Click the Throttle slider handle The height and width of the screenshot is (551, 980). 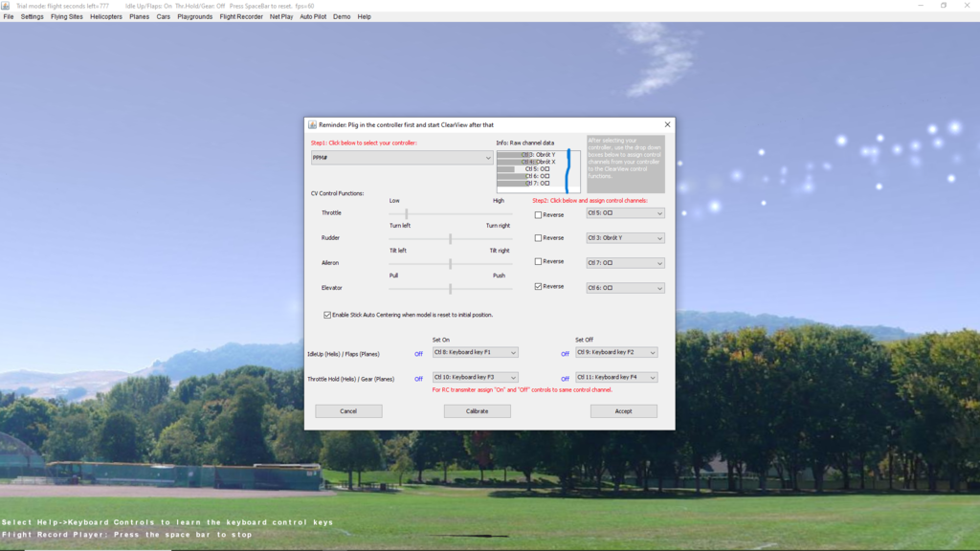click(407, 214)
